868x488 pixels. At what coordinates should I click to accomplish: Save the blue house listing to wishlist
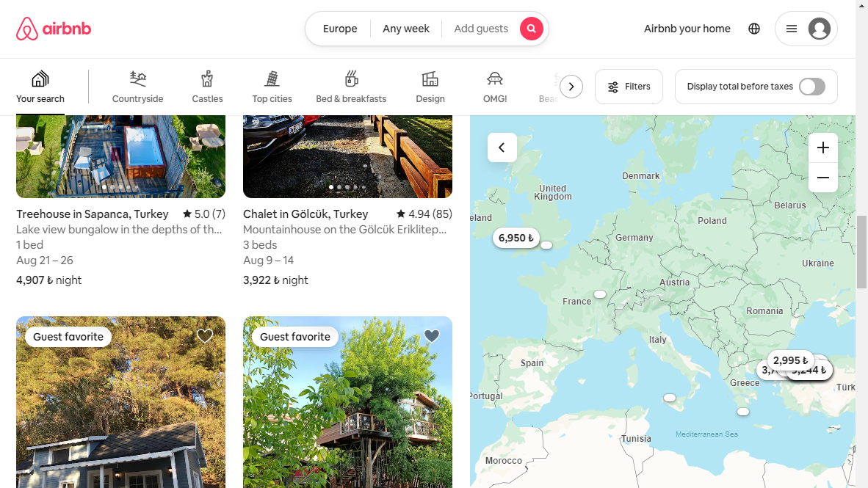tap(205, 336)
